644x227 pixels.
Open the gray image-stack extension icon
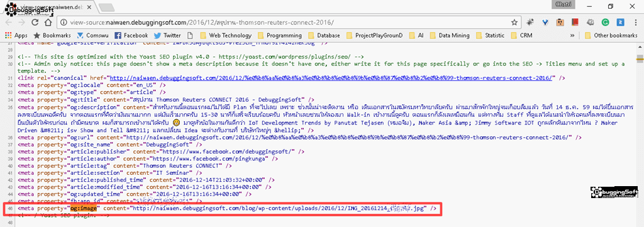tap(590, 22)
